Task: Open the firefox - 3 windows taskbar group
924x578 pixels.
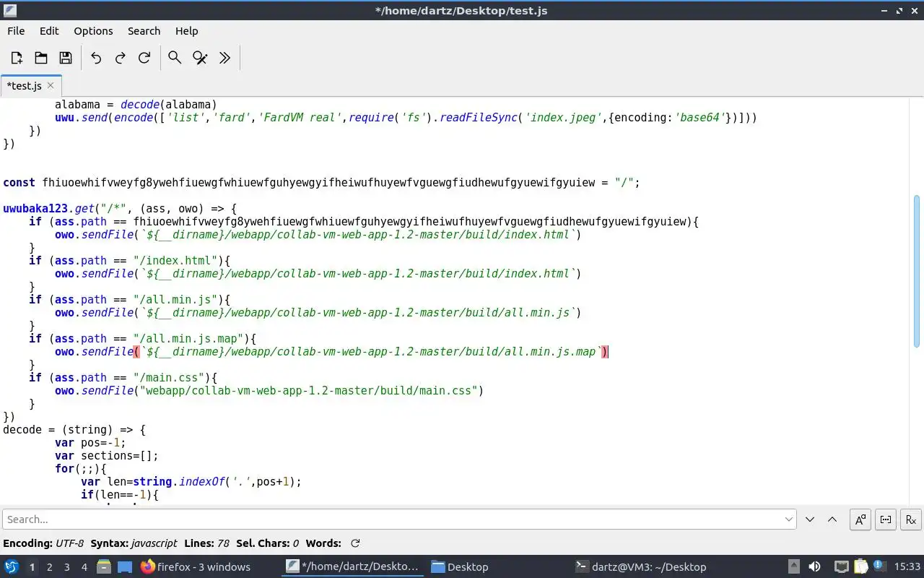Action: [196, 567]
